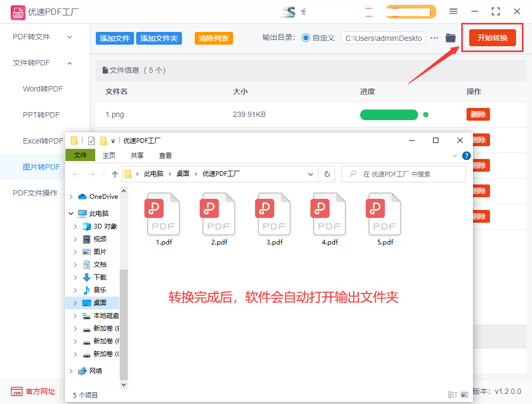Open the 官方网址 link
This screenshot has height=404, width=532.
point(40,391)
